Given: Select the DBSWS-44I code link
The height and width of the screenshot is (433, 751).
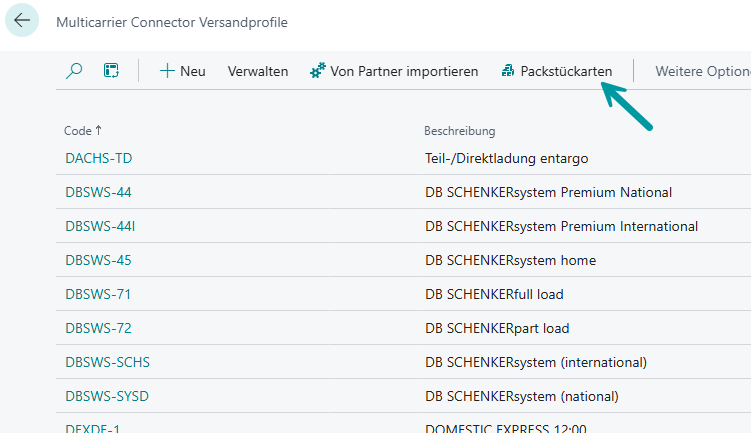Looking at the screenshot, I should click(100, 226).
